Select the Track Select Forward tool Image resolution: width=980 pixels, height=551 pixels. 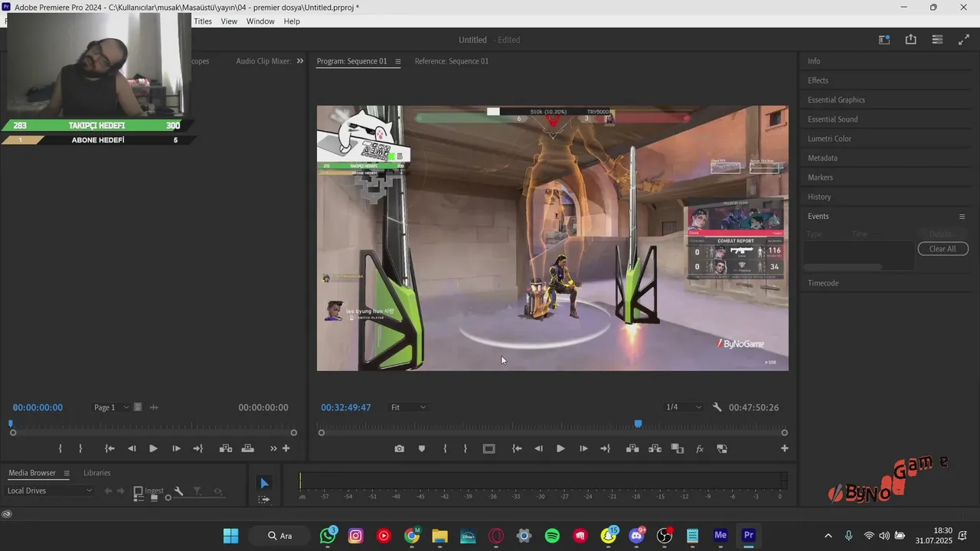coord(264,500)
